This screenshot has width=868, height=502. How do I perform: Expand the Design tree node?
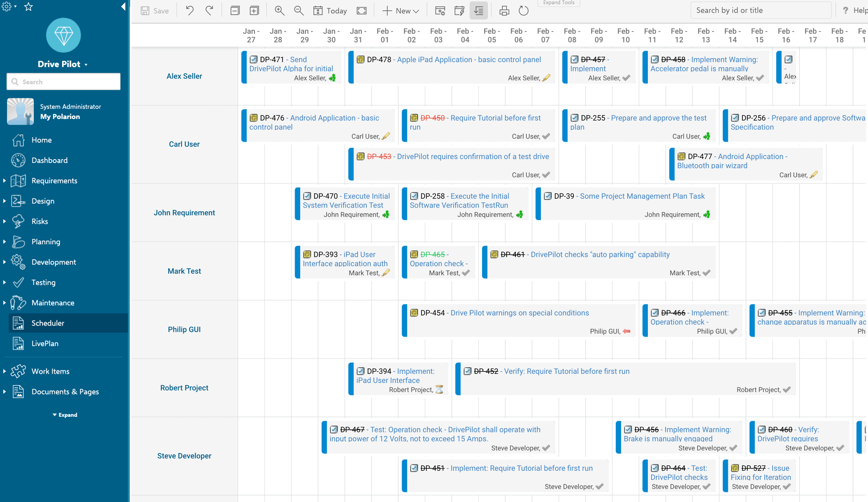pyautogui.click(x=5, y=201)
